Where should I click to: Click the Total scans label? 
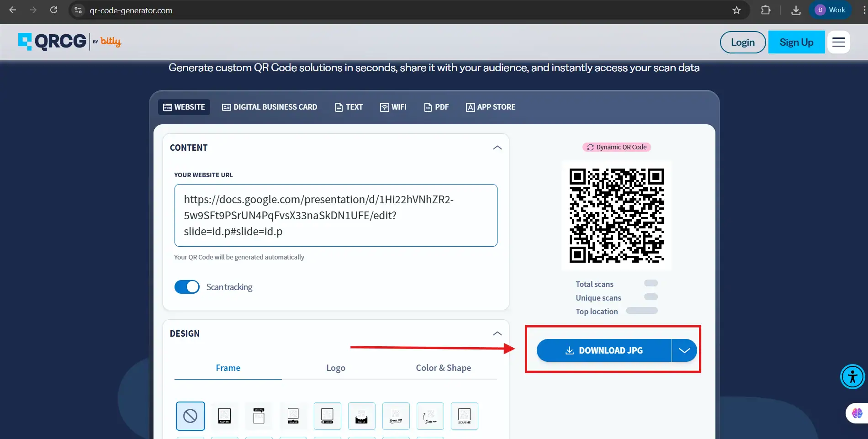point(594,284)
